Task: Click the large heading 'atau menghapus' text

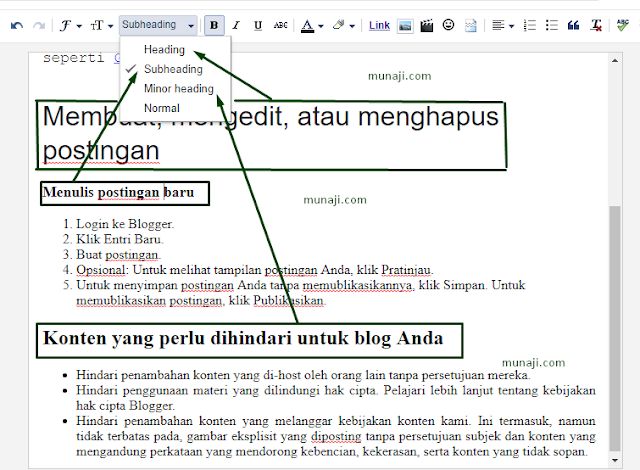Action: pyautogui.click(x=398, y=117)
